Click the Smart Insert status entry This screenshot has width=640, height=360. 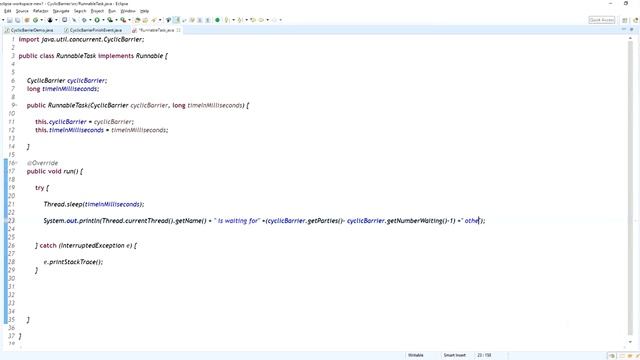(x=454, y=355)
